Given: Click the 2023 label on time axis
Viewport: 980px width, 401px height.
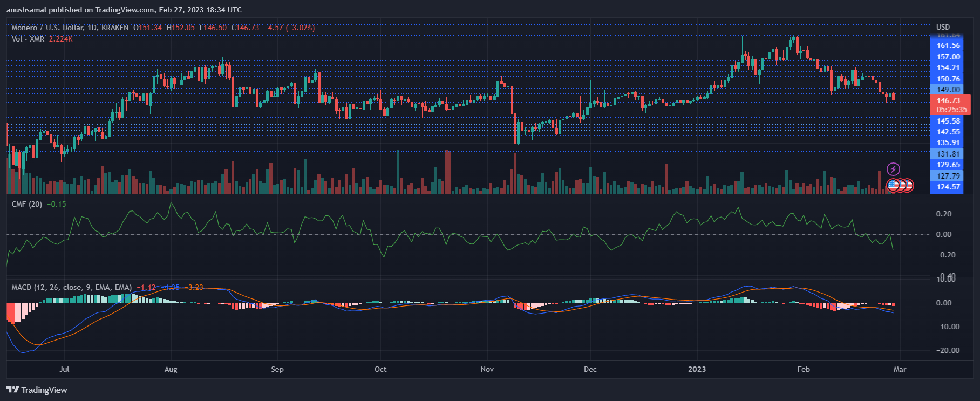Looking at the screenshot, I should (x=697, y=369).
